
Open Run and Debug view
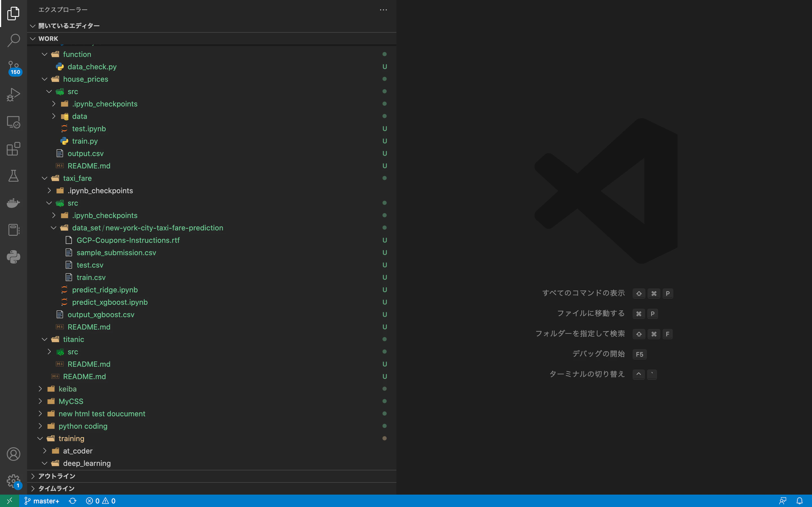14,95
